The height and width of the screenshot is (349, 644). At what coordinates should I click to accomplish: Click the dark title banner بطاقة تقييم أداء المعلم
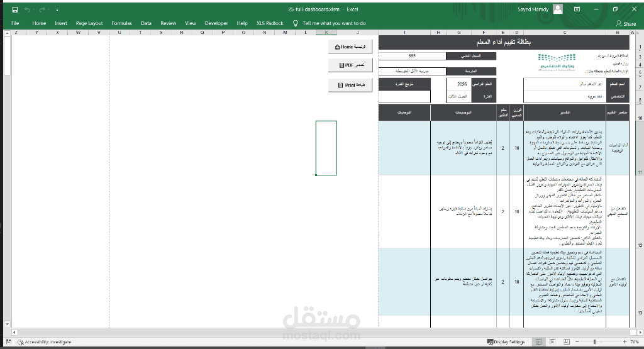[x=504, y=42]
